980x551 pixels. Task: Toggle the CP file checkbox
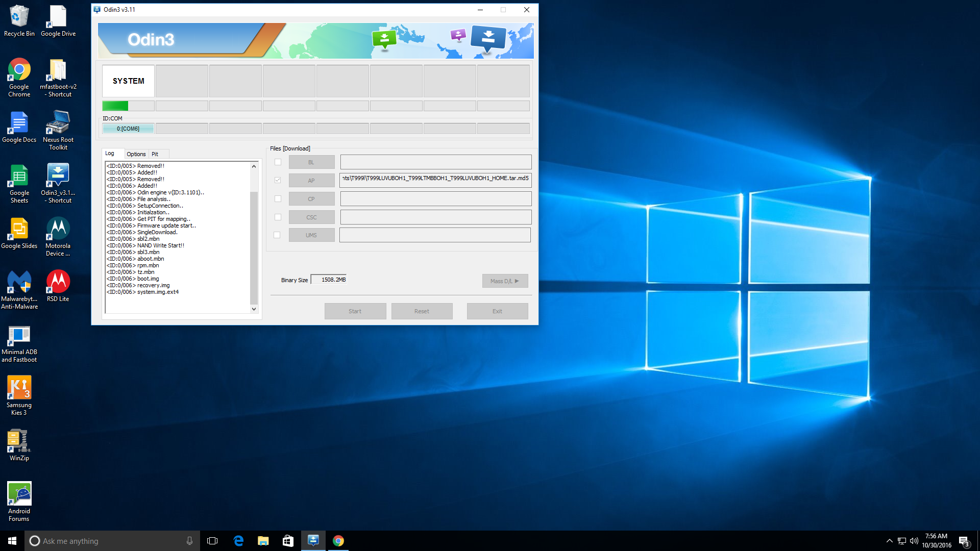pos(278,199)
